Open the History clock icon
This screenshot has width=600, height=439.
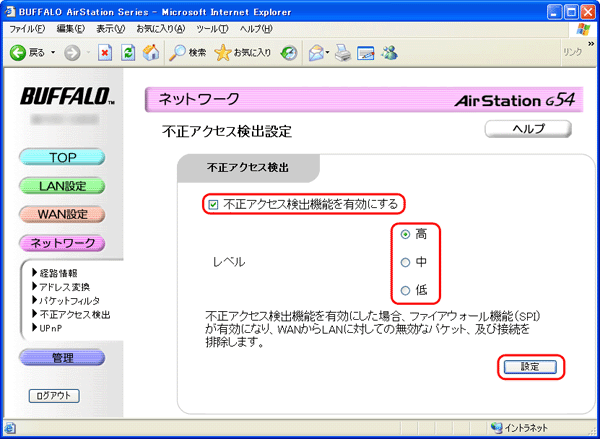click(x=289, y=53)
